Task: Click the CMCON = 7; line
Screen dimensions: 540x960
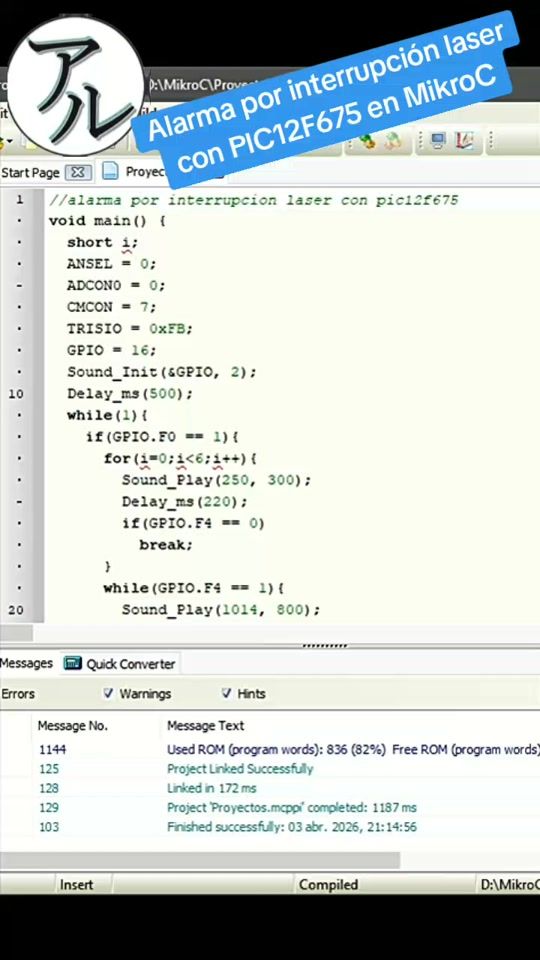Action: click(x=112, y=307)
